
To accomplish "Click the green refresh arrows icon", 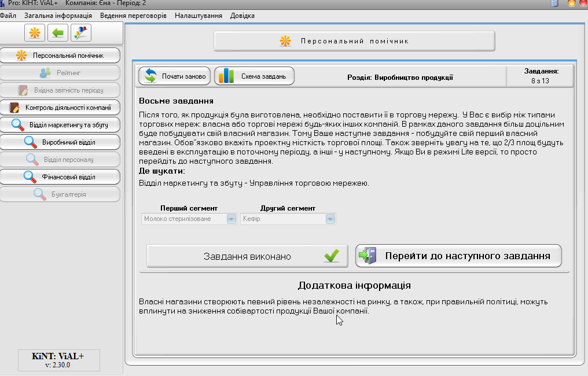I will click(150, 76).
